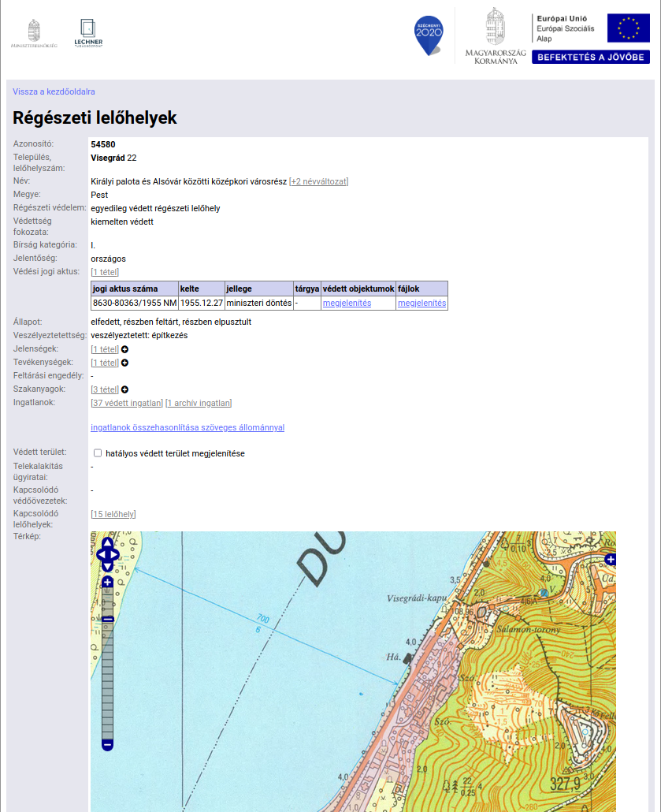Image resolution: width=661 pixels, height=812 pixels.
Task: Click the kiemelten védett value
Action: [122, 222]
